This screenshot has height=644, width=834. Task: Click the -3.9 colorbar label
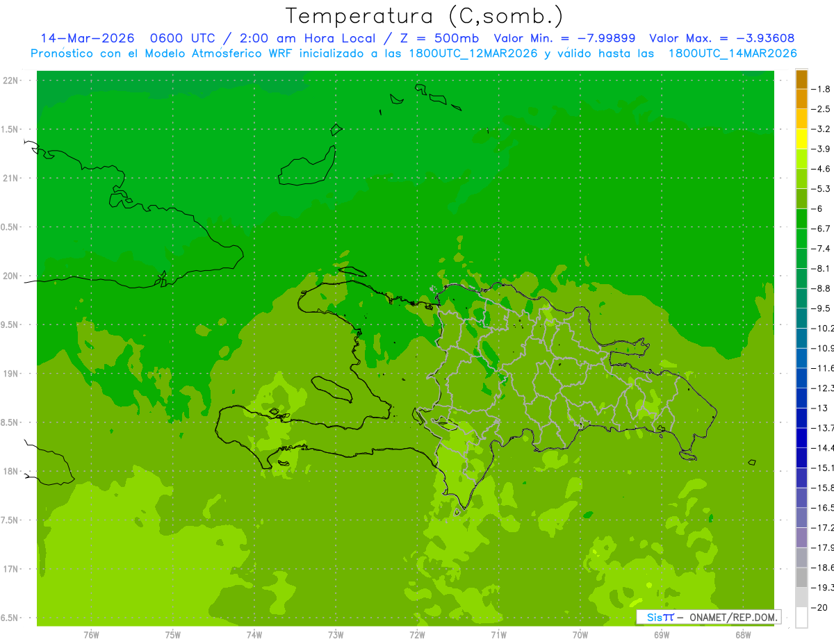[821, 149]
